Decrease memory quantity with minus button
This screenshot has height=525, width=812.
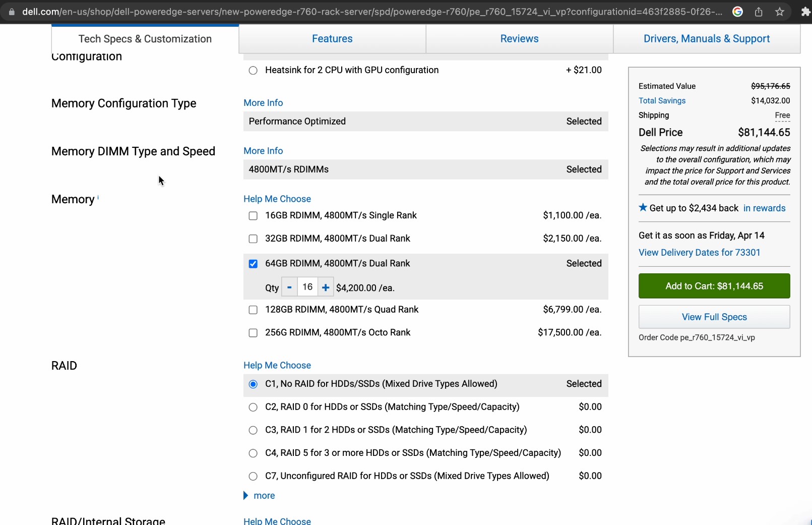[289, 287]
